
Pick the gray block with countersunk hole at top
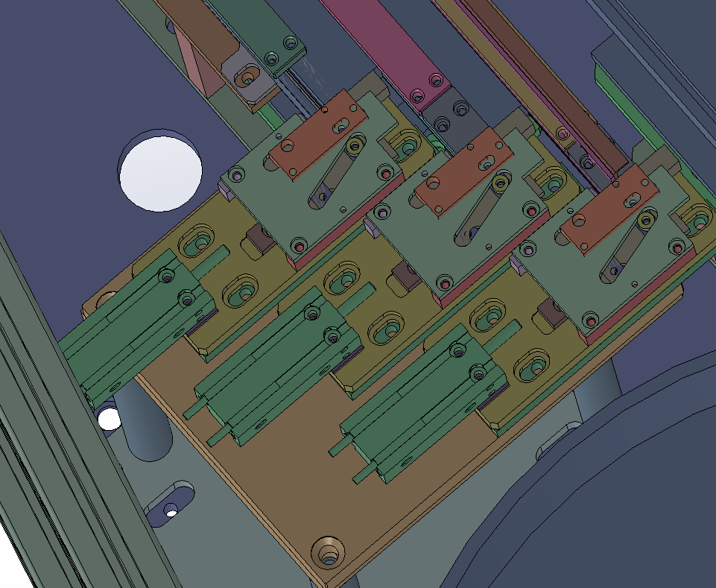pyautogui.click(x=250, y=78)
